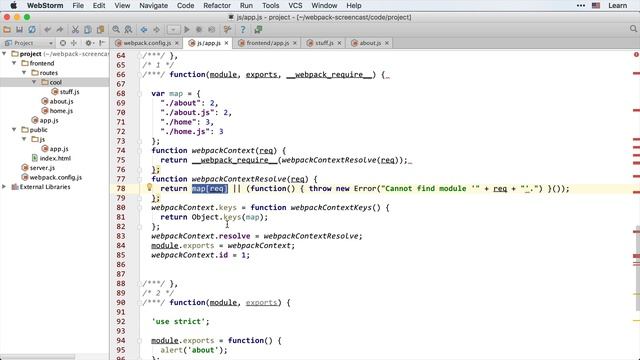The width and height of the screenshot is (640, 360).
Task: Collapse the js folder under public
Action: click(x=24, y=139)
